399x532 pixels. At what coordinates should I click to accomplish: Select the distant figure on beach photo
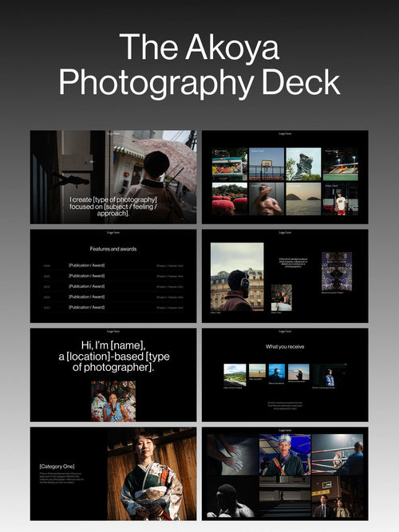[x=257, y=371]
